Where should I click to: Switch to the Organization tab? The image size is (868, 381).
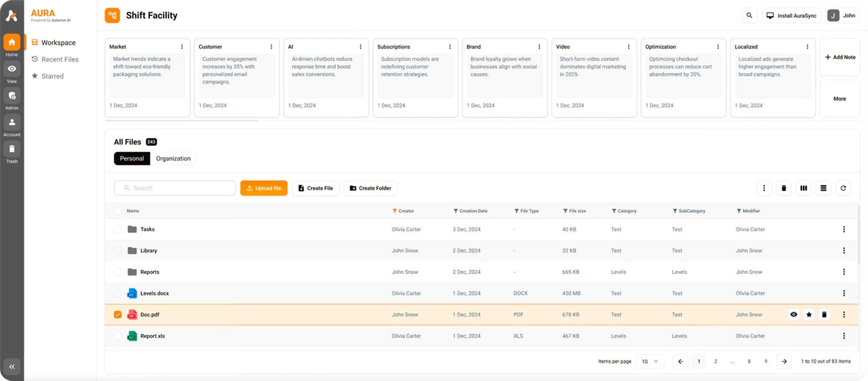(173, 159)
